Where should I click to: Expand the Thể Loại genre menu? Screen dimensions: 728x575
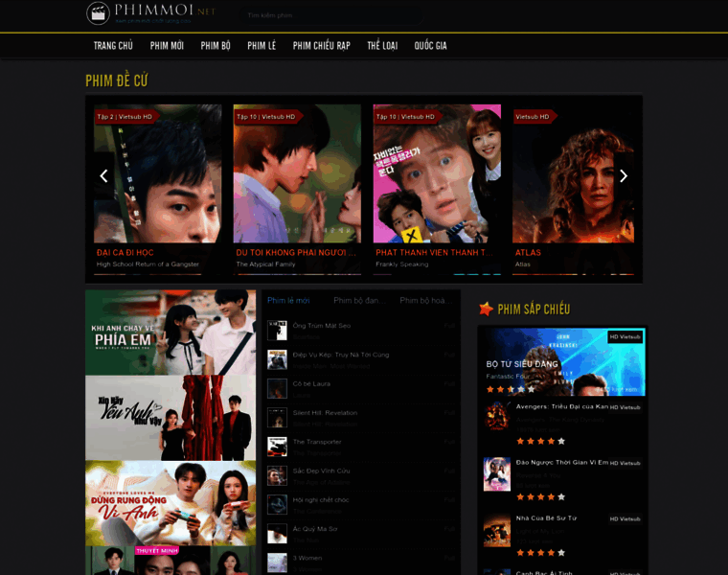click(x=382, y=45)
